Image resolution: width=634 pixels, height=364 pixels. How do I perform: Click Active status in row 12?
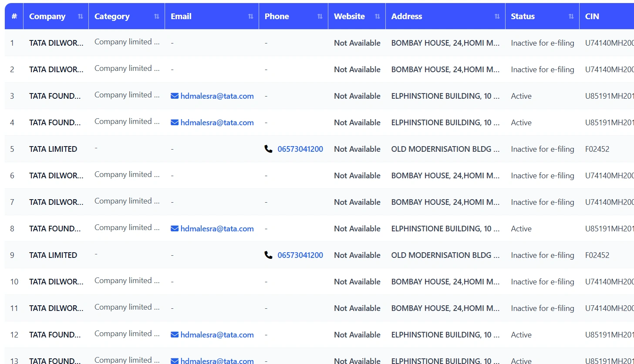coord(521,335)
